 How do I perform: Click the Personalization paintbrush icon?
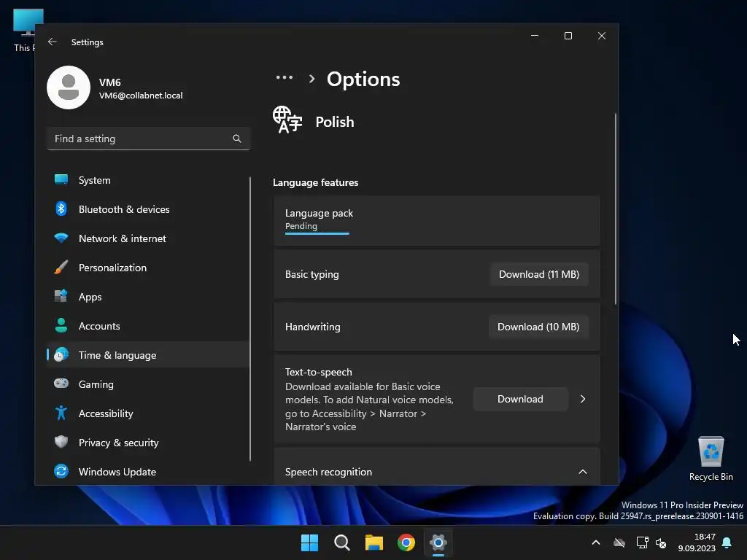click(61, 267)
